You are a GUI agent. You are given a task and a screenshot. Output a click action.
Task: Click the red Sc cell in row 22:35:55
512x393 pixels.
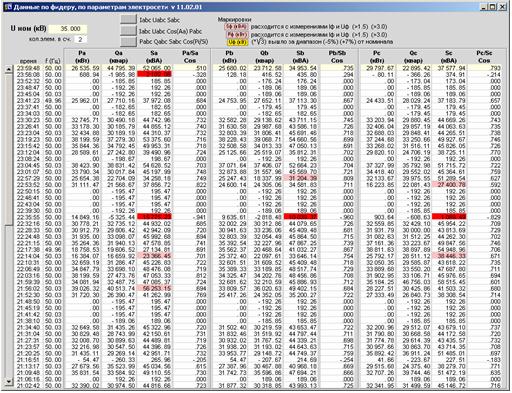449,217
